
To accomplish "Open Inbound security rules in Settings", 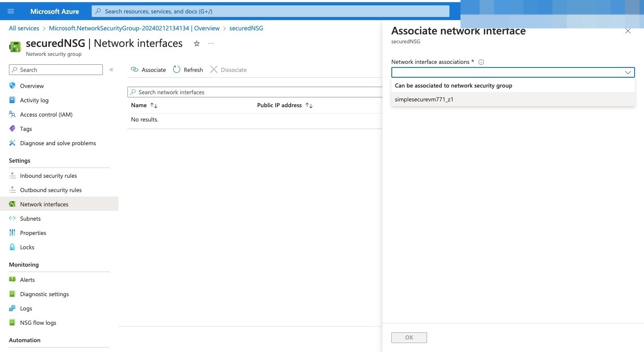I will coord(48,176).
